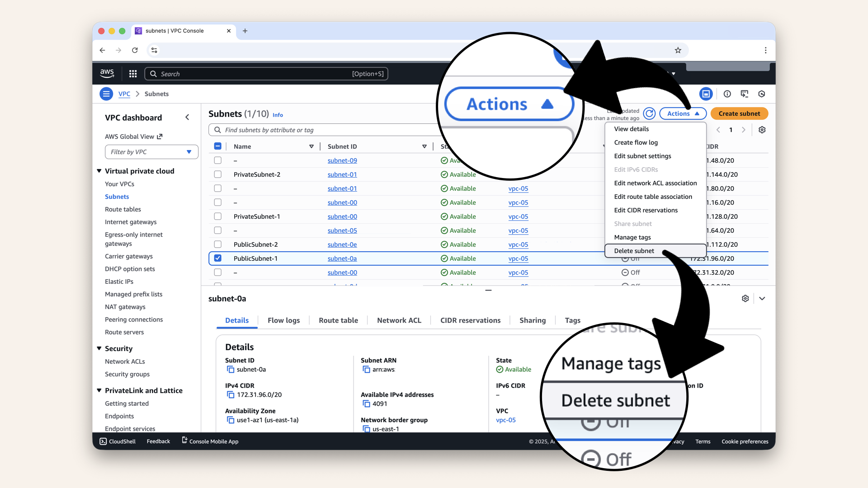Viewport: 868px width, 488px height.
Task: Collapse the Virtual private cloud section
Action: click(99, 171)
